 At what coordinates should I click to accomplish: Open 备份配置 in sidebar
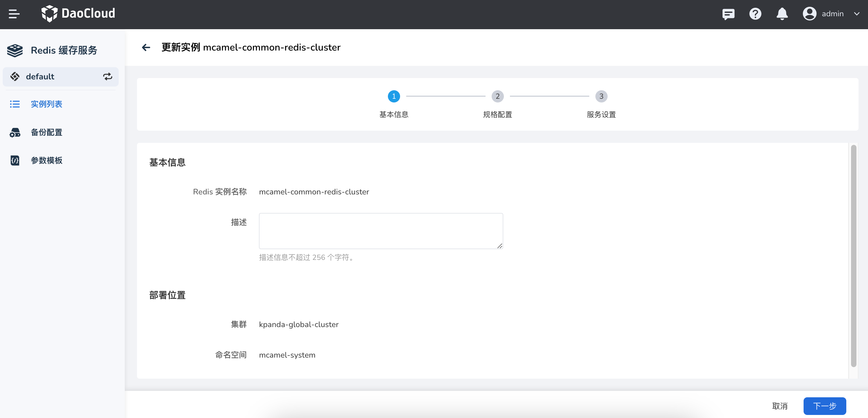tap(46, 132)
